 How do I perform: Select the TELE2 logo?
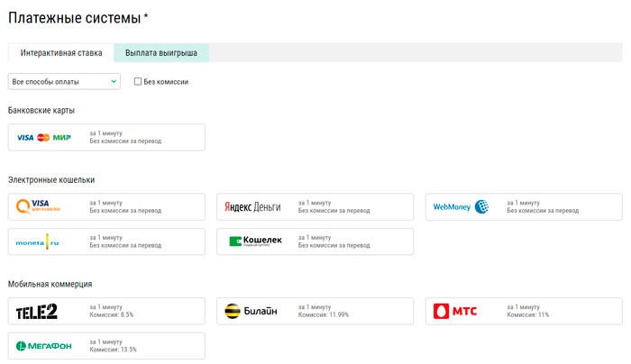click(x=37, y=312)
